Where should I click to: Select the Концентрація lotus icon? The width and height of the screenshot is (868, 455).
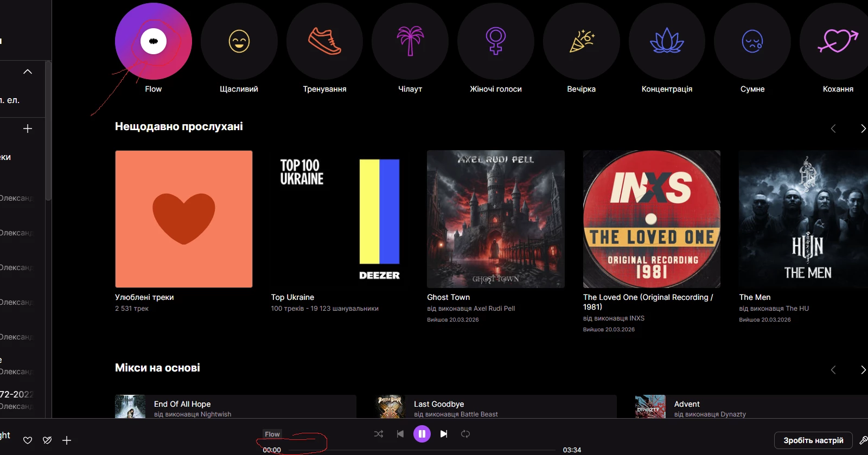click(x=667, y=41)
